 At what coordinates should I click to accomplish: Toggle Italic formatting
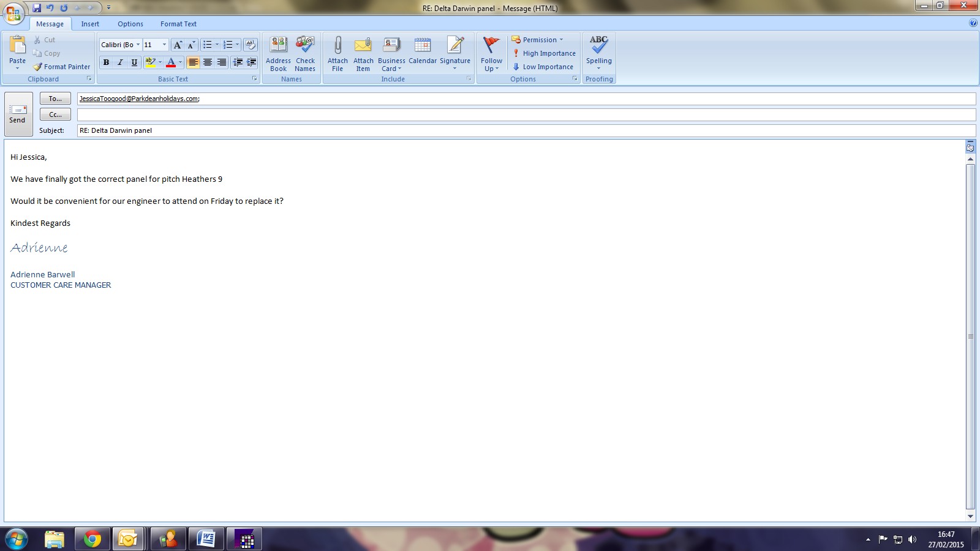coord(120,62)
